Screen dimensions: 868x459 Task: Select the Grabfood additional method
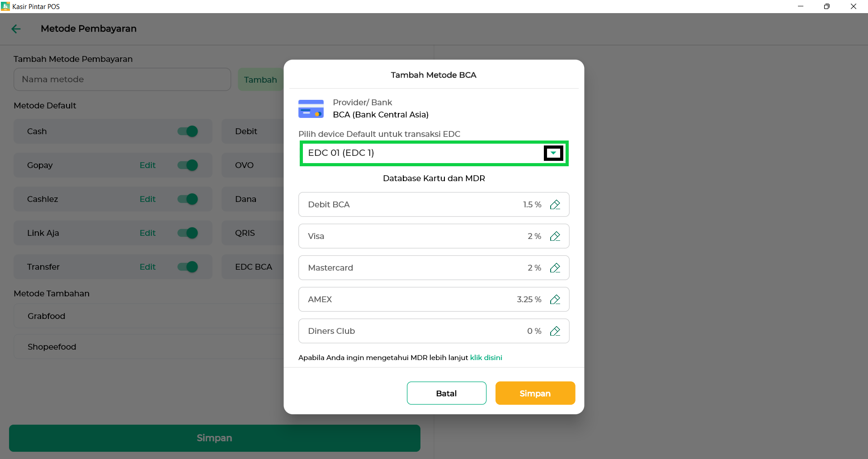pos(149,316)
